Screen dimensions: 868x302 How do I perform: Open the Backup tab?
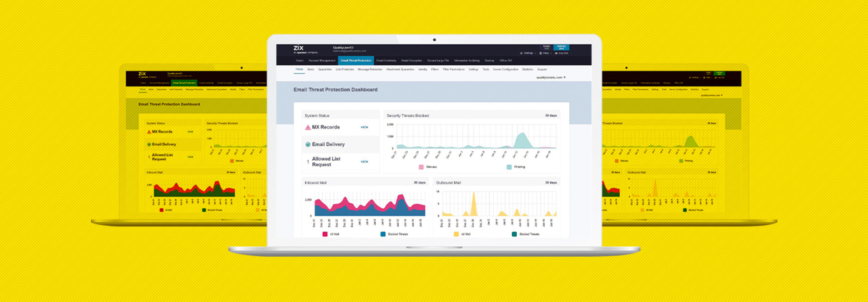(490, 60)
